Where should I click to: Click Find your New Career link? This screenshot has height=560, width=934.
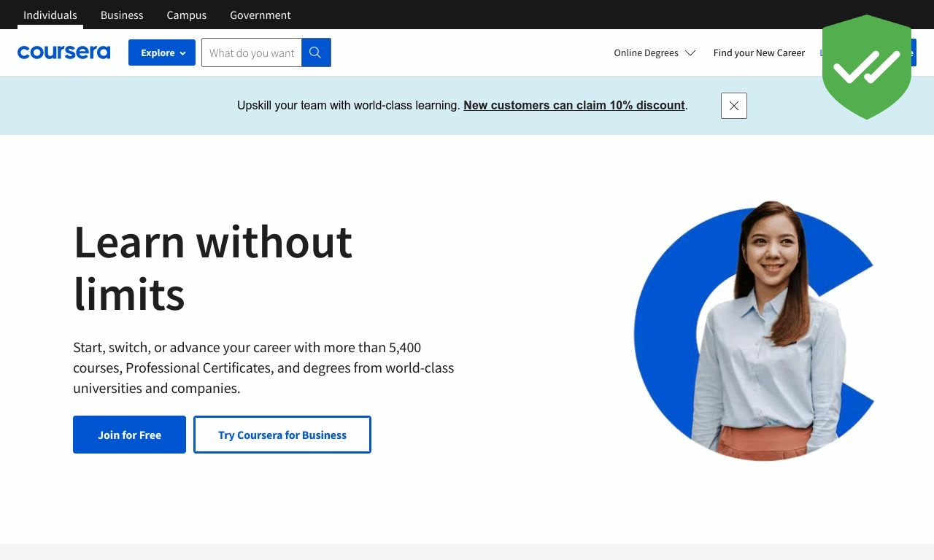[x=759, y=52]
